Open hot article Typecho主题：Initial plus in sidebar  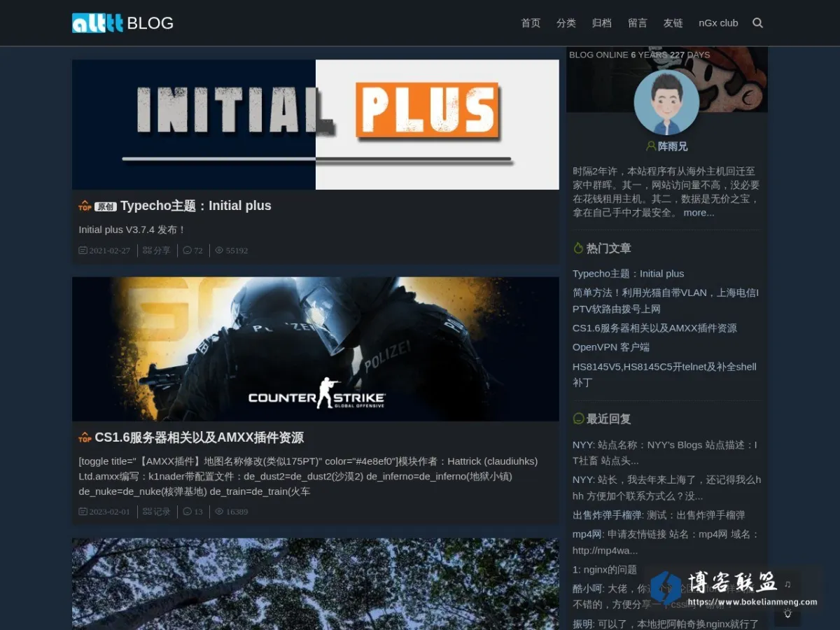click(x=629, y=274)
